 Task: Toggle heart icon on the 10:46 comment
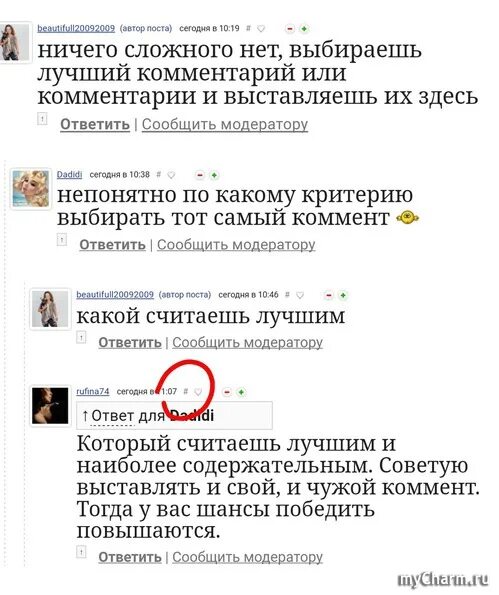pos(300,295)
